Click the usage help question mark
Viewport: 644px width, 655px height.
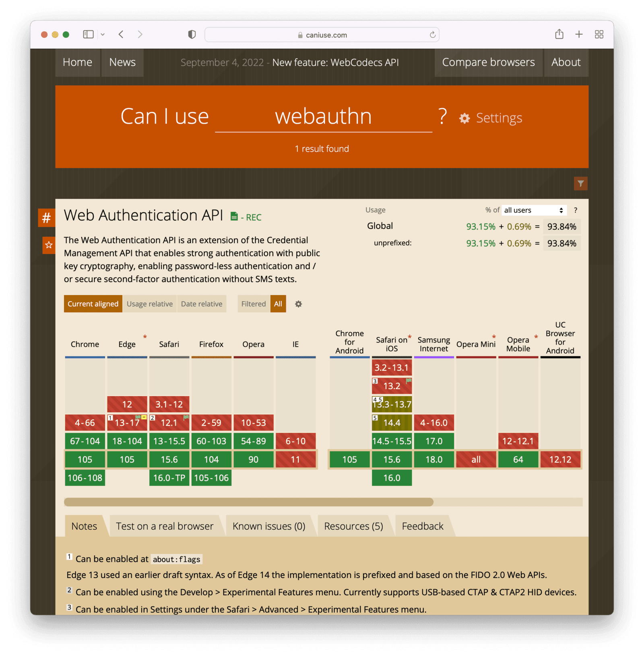coord(576,210)
